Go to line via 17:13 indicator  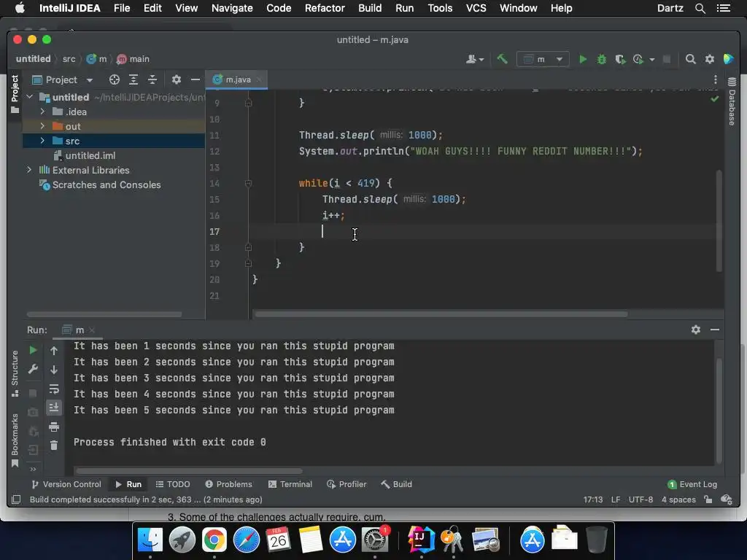[593, 499]
